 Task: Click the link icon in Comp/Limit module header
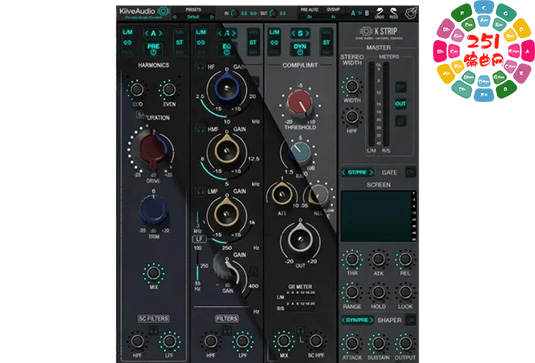[274, 43]
